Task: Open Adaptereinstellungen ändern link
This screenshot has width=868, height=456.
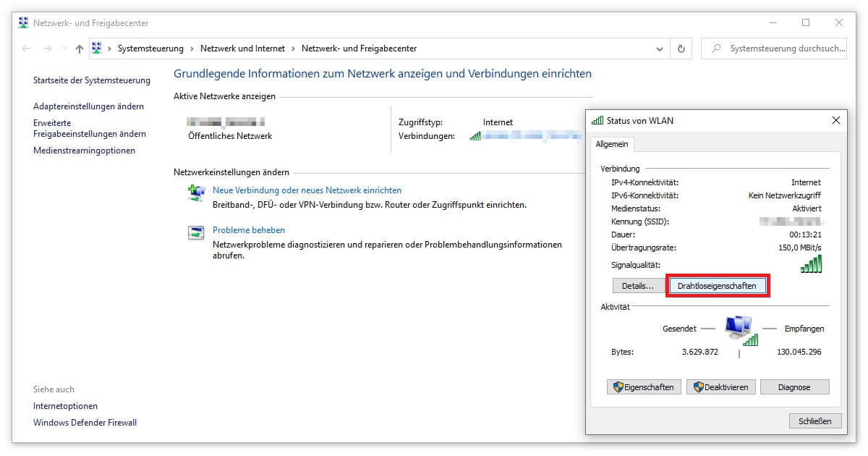Action: tap(88, 106)
